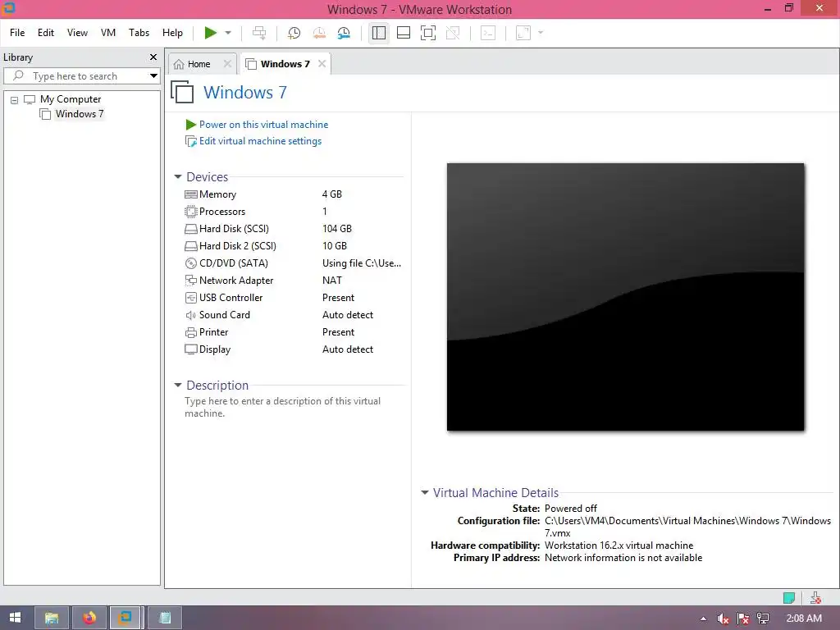Screen dimensions: 840x630
Task: Open the library search dropdown arrow
Action: tap(153, 76)
